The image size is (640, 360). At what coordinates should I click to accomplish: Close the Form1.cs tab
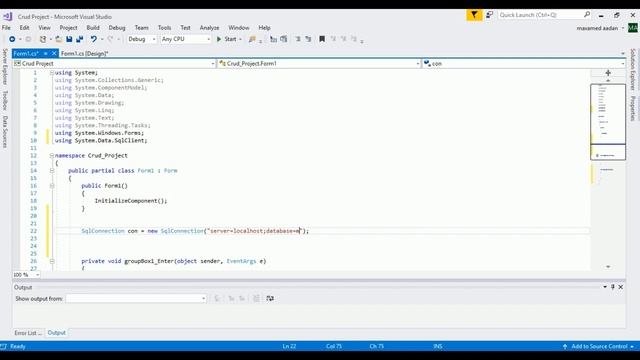[54, 53]
